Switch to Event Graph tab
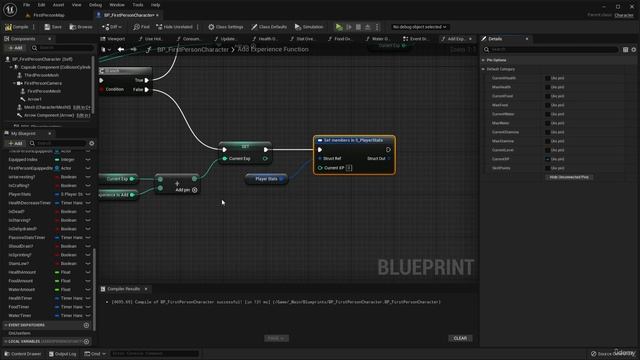The image size is (640, 360). point(416,39)
